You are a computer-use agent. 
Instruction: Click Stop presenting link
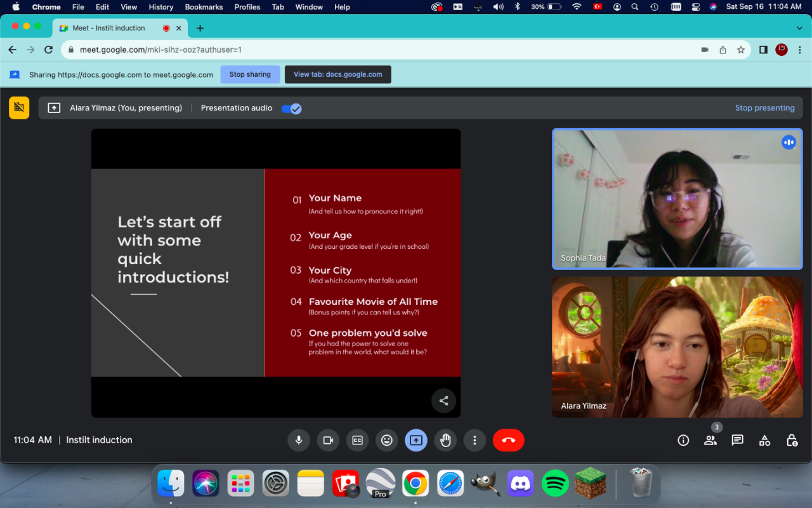[x=764, y=108]
